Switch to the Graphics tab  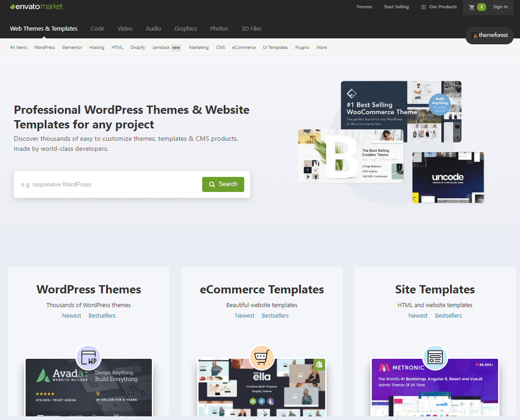pyautogui.click(x=186, y=28)
